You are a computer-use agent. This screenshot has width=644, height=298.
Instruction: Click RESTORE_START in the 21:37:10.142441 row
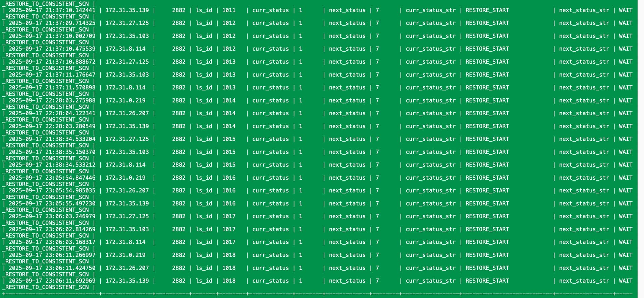point(487,10)
